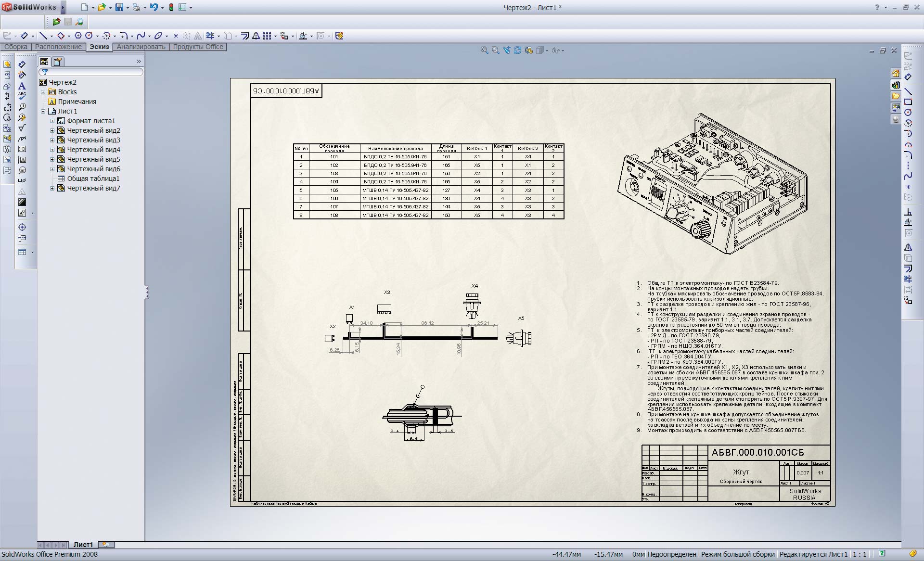The image size is (924, 561).
Task: Switch to the Сборка tab
Action: coord(16,47)
